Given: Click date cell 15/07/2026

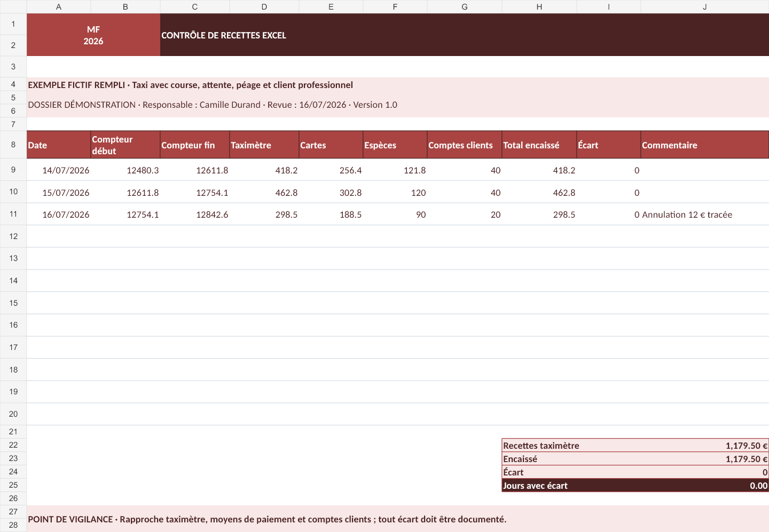Looking at the screenshot, I should pos(59,192).
